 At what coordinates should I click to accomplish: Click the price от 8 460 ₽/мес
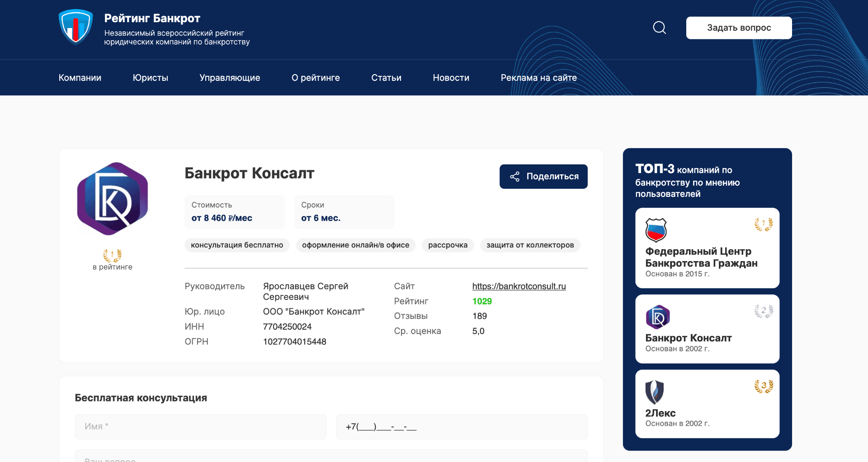pos(222,218)
